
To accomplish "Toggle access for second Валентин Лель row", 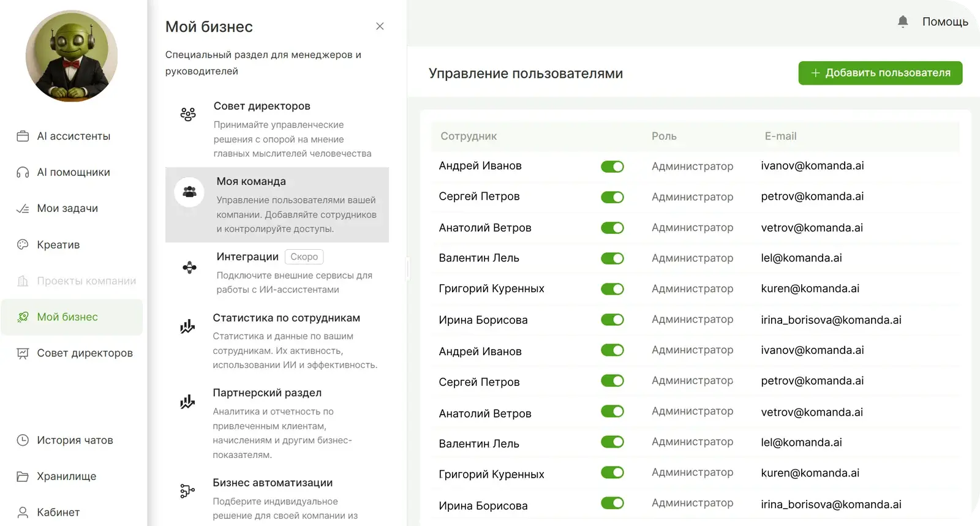I will 612,442.
